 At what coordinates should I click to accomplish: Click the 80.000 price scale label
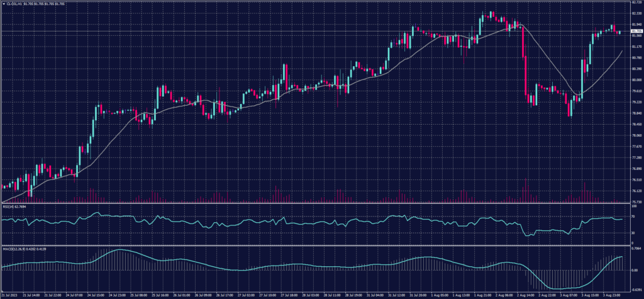click(x=635, y=80)
